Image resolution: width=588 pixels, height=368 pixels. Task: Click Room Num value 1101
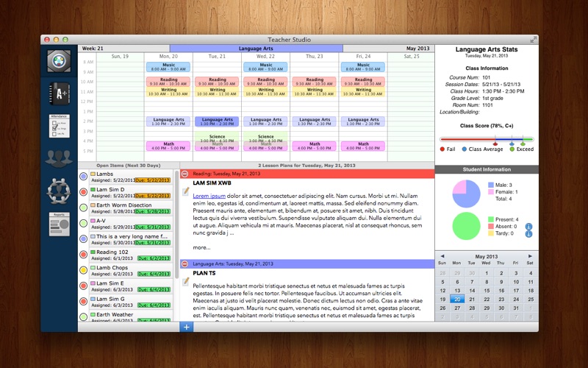coord(487,105)
